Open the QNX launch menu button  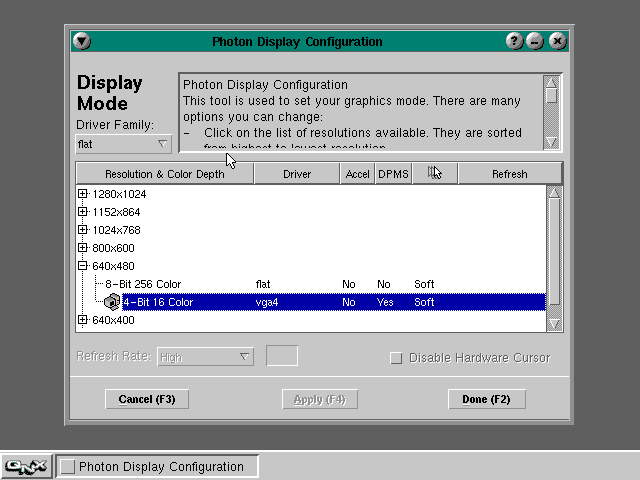(x=26, y=467)
